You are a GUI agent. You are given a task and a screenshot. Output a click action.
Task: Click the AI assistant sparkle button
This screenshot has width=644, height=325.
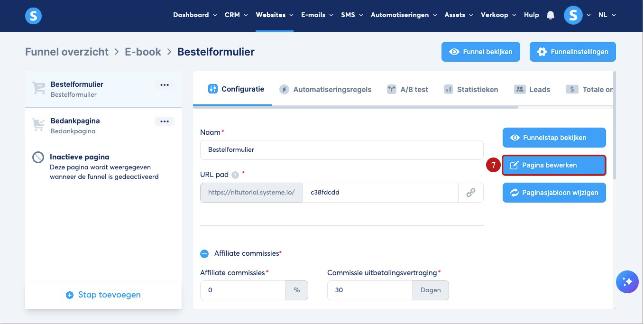(x=627, y=282)
